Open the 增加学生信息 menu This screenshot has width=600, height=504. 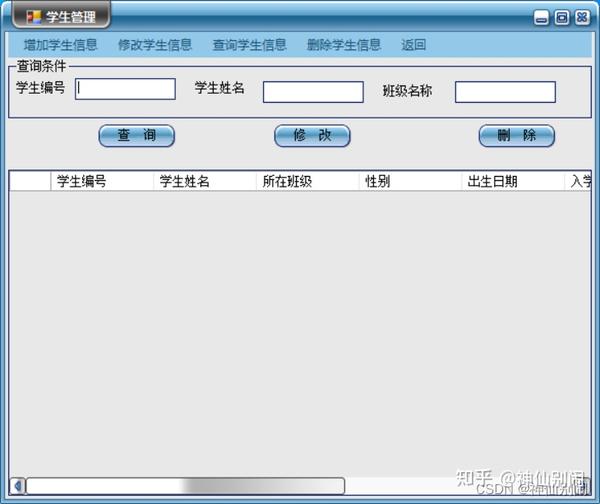tap(60, 45)
